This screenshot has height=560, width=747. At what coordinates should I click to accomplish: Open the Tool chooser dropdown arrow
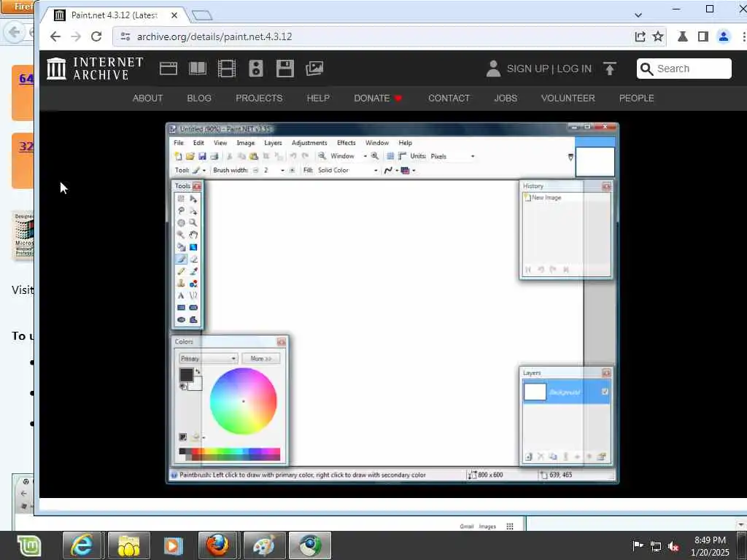click(204, 170)
